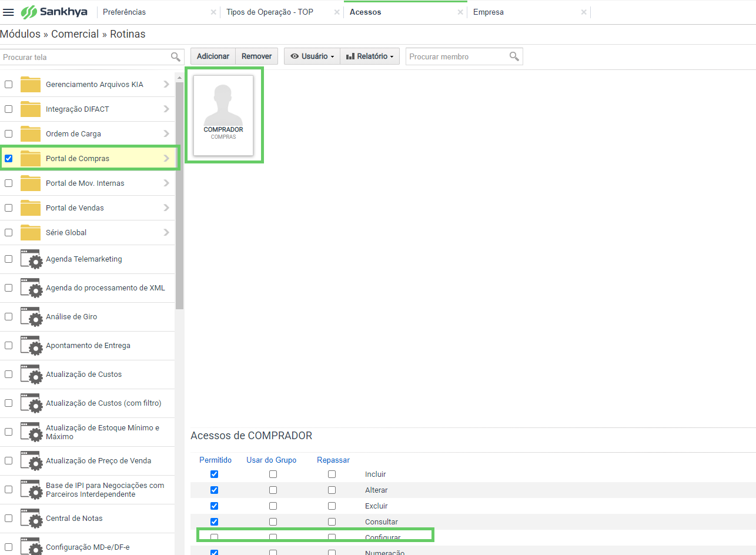Image resolution: width=756 pixels, height=555 pixels.
Task: Uncheck the Portal de Compras checkbox
Action: (x=8, y=159)
